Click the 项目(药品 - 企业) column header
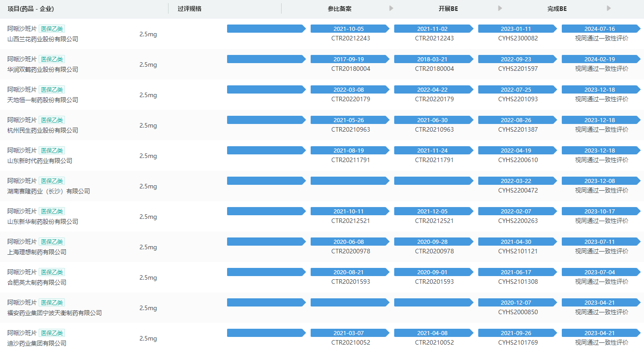Screen dimensions: 644x351 [31, 9]
